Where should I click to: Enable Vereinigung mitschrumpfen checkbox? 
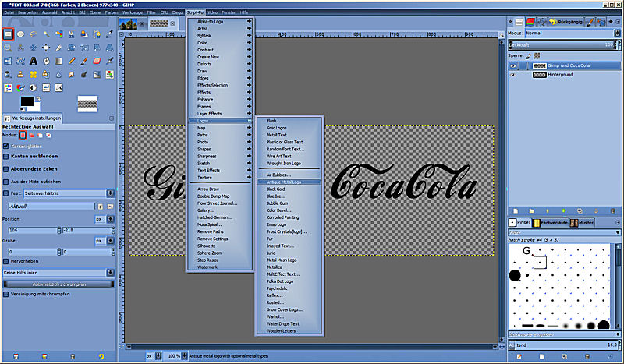[6, 294]
